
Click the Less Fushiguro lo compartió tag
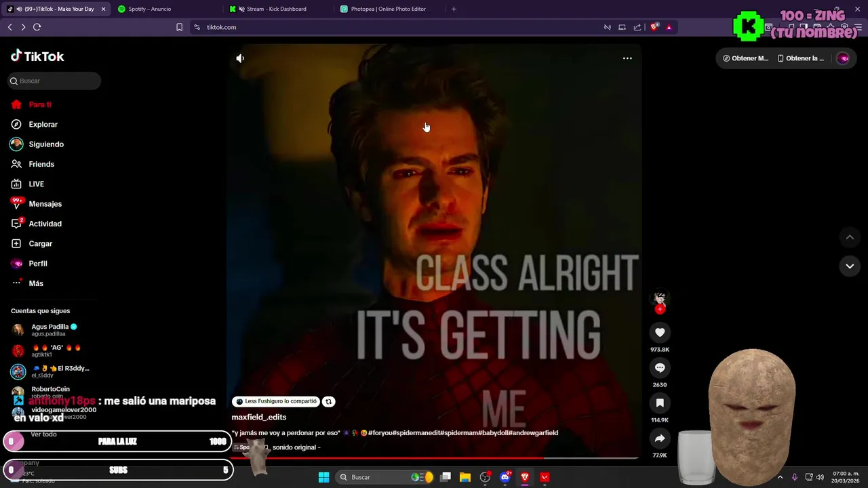pos(276,401)
